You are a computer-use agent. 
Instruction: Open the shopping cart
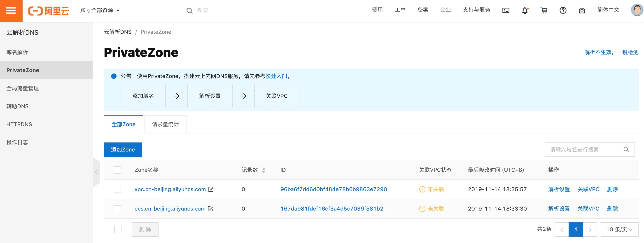(544, 10)
